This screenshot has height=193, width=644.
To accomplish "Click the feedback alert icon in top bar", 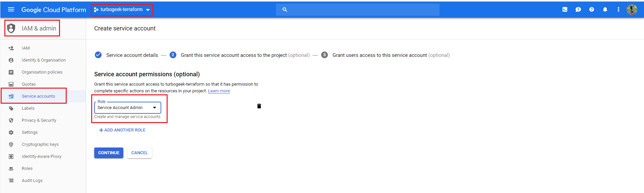I will tap(578, 9).
